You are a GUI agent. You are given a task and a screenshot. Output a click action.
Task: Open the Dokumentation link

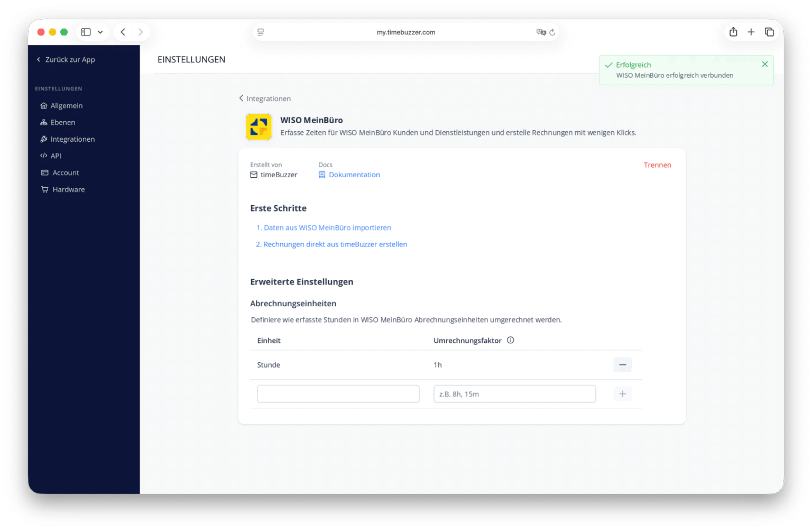point(354,175)
